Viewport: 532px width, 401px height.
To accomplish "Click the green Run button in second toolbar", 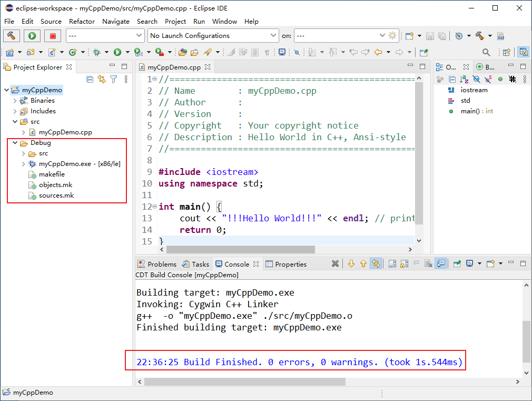I will (x=117, y=52).
